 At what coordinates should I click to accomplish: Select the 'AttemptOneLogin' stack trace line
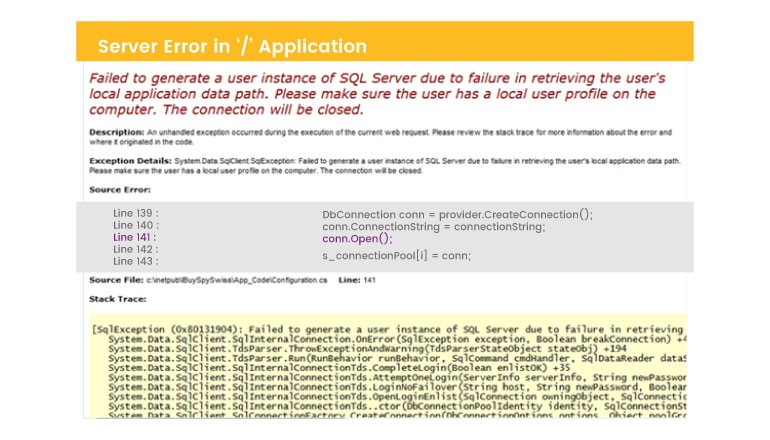397,377
